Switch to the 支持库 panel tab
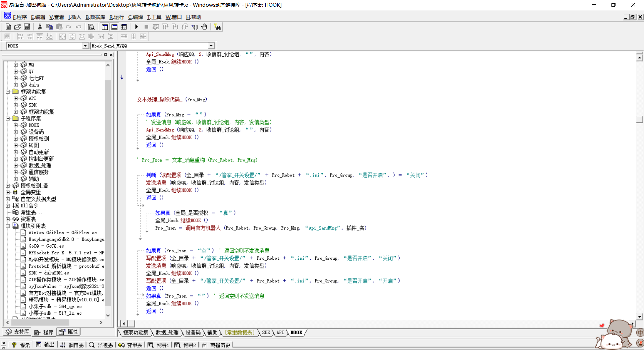The width and height of the screenshot is (644, 350). click(18, 332)
